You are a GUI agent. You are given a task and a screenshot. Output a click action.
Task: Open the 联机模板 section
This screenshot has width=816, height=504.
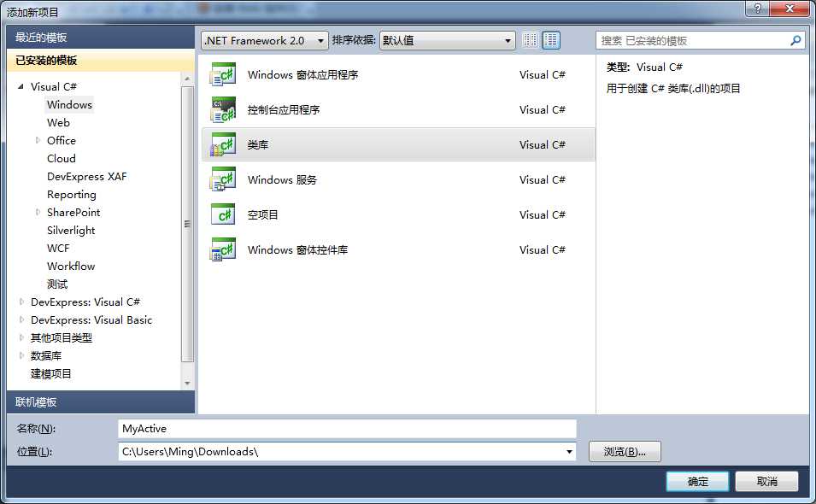[101, 402]
